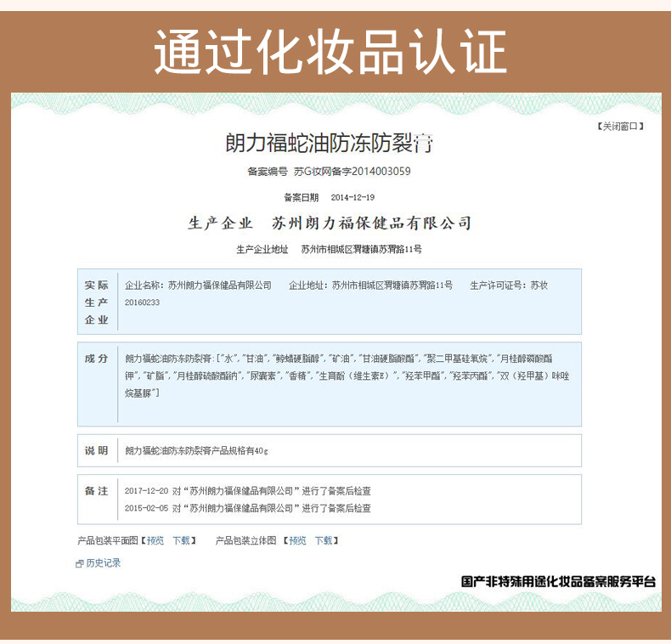This screenshot has width=671, height=644.
Task: Click 下载 for 产品包装立体图
Action: pos(324,540)
